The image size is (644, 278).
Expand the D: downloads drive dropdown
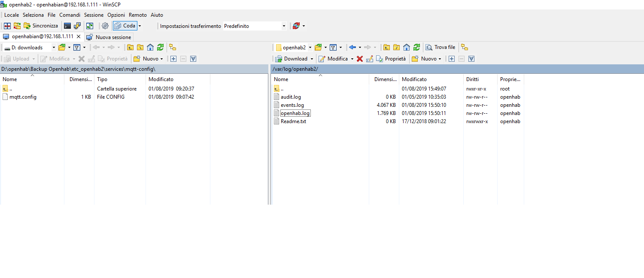(54, 48)
